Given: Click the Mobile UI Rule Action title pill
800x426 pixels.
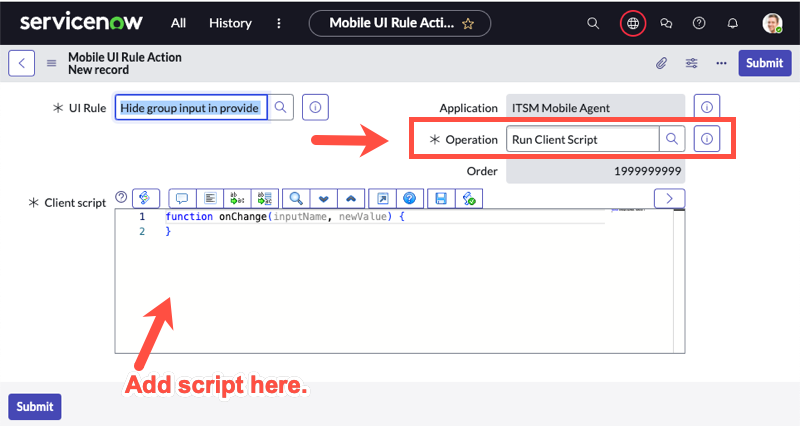Looking at the screenshot, I should (x=400, y=23).
